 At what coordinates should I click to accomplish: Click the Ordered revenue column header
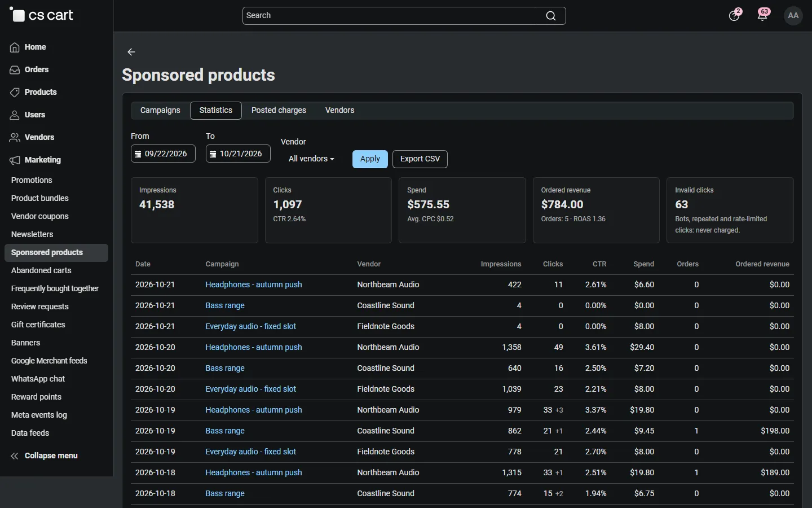tap(762, 264)
